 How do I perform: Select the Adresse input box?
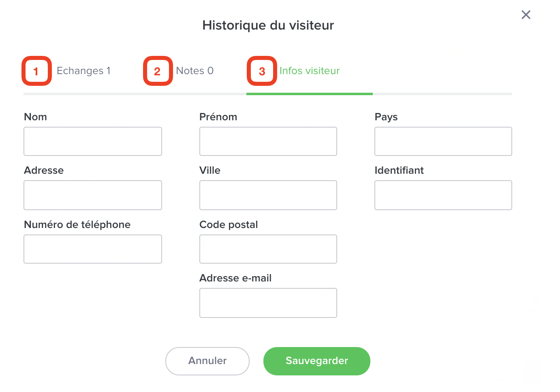tap(93, 195)
